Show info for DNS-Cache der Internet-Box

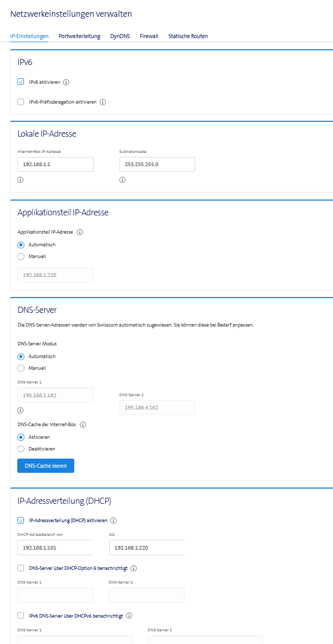pyautogui.click(x=83, y=425)
